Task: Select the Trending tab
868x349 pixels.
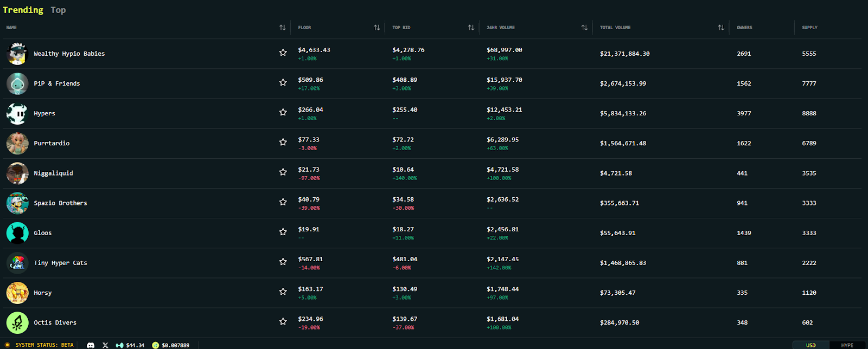Action: 23,10
